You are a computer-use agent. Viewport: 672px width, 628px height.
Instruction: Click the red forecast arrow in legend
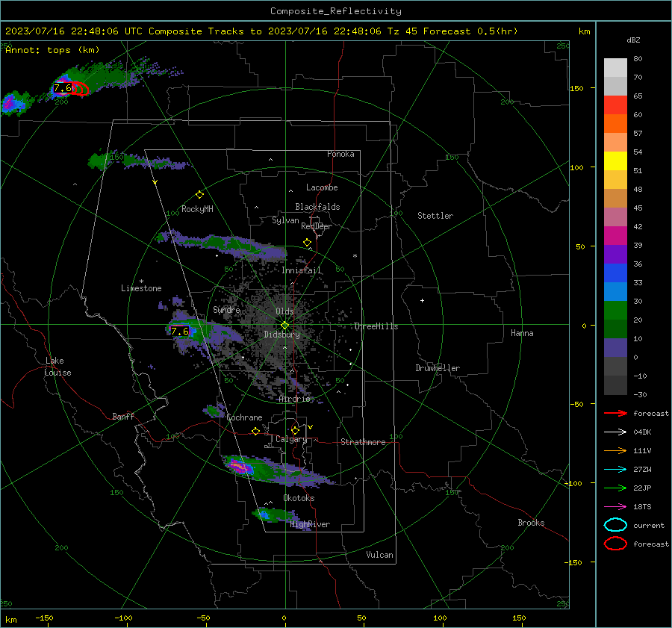click(615, 413)
